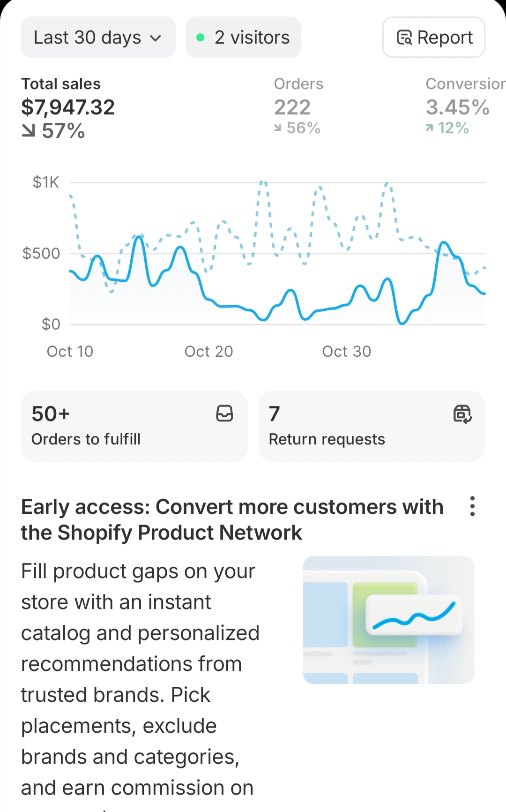This screenshot has width=506, height=812.
Task: Click the inbox tray icon on orders card
Action: (224, 414)
